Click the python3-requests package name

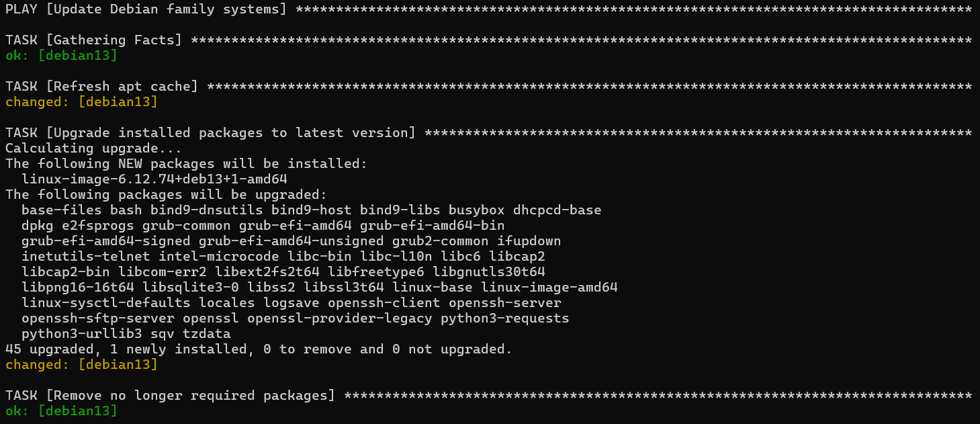click(504, 319)
